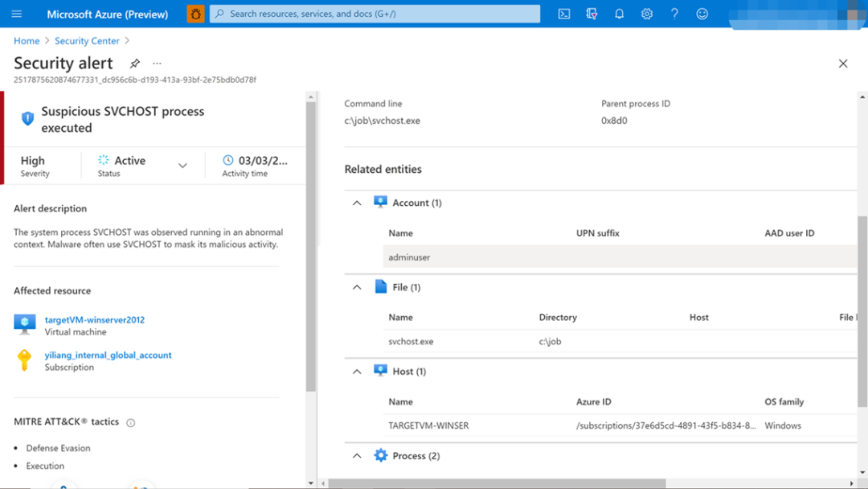868x489 pixels.
Task: Click the File entity icon
Action: click(380, 286)
